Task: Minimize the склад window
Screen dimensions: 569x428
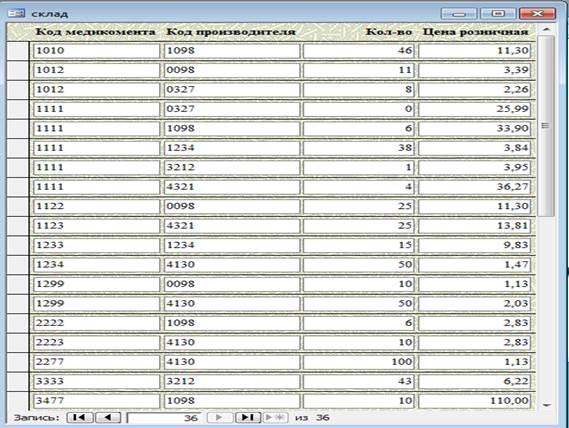Action: 459,14
